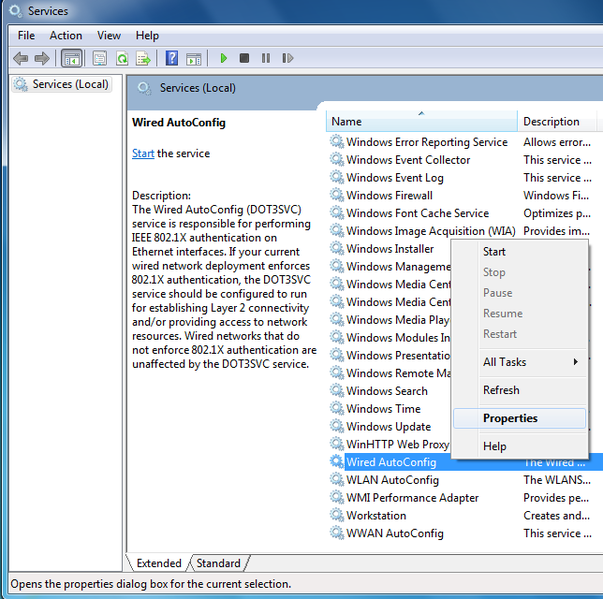Click the Back arrow toolbar icon
Image resolution: width=603 pixels, height=599 pixels.
coord(20,58)
